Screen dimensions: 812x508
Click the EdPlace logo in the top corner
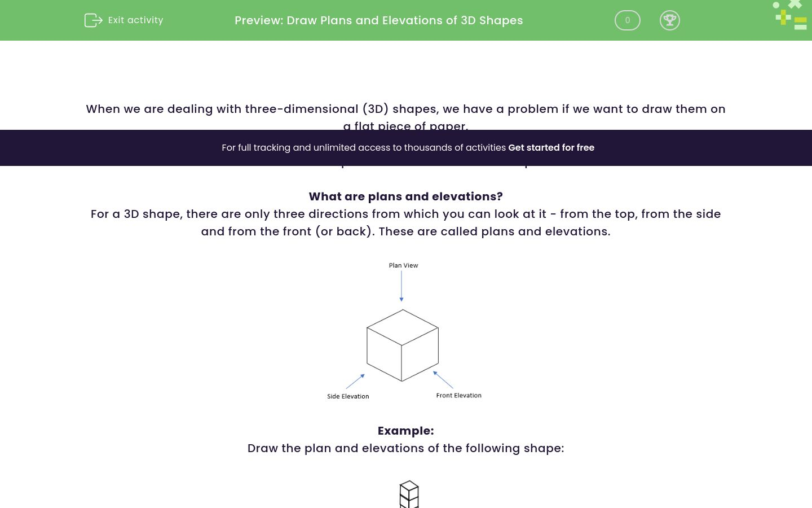789,15
